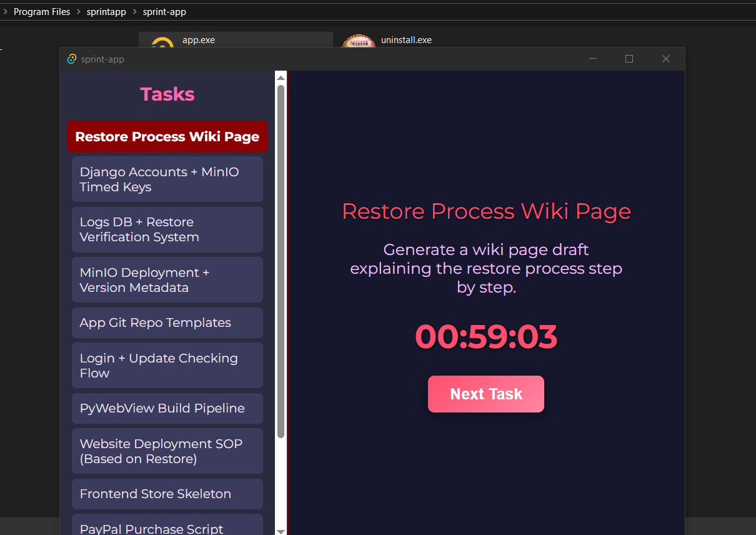The height and width of the screenshot is (535, 756).
Task: Expand the chevron after sprintapp breadcrumb
Action: 134,12
